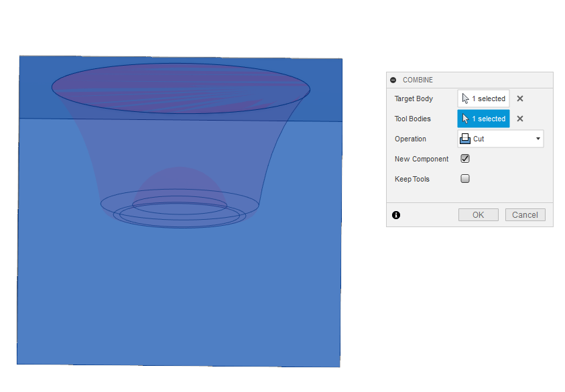
Task: Confirm the combine with OK
Action: click(x=478, y=214)
